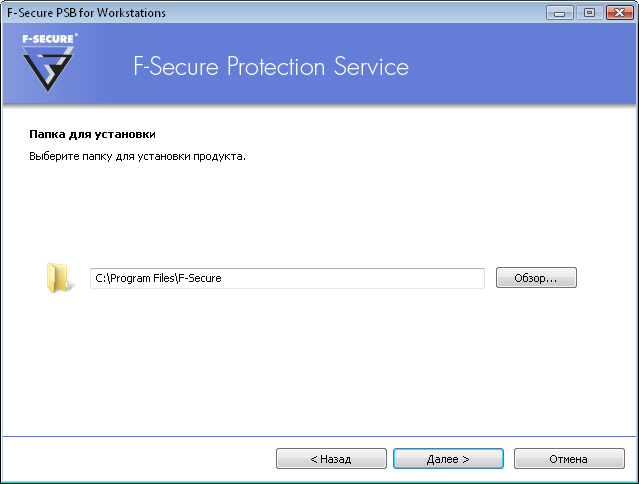Screen dimensions: 639x484
Task: Click the empty blue header banner area
Action: [520, 67]
